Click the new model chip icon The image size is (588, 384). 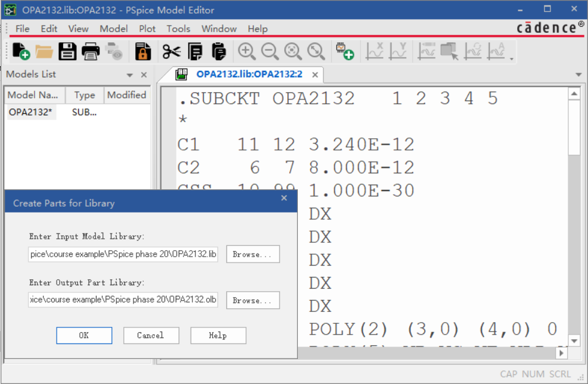coord(344,51)
